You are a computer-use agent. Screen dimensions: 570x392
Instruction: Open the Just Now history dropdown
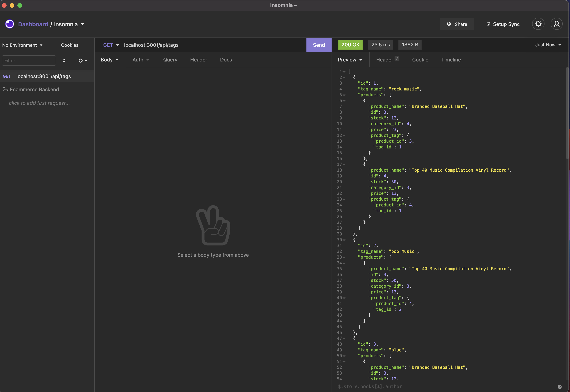point(548,45)
